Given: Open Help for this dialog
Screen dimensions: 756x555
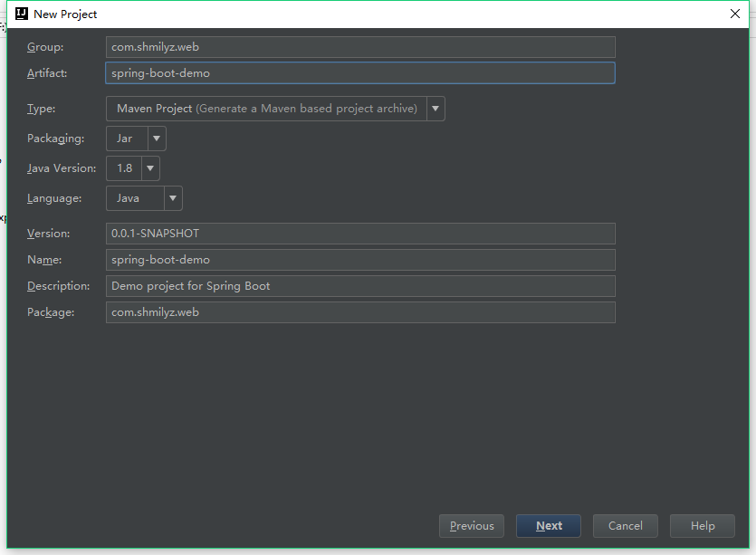Looking at the screenshot, I should [703, 526].
